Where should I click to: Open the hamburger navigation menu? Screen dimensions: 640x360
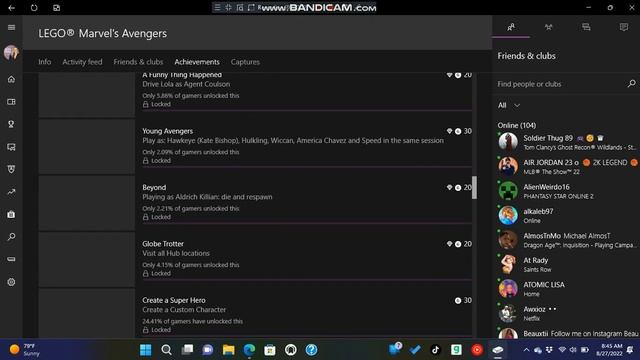click(x=11, y=27)
